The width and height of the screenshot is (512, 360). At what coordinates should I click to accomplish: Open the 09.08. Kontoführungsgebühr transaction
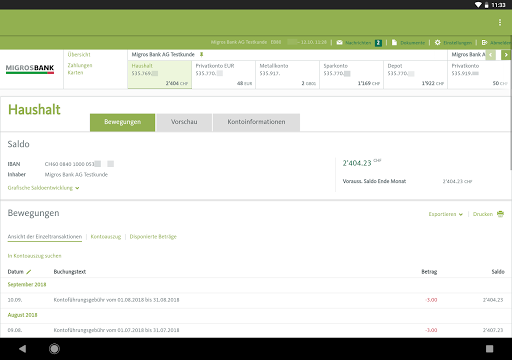(x=256, y=330)
